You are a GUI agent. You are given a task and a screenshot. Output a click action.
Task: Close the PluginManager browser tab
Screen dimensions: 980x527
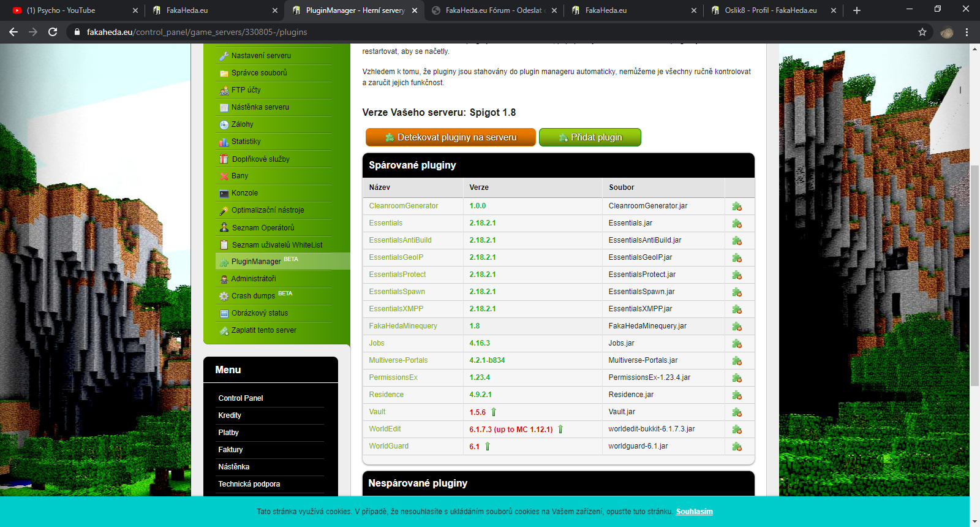[x=415, y=10]
